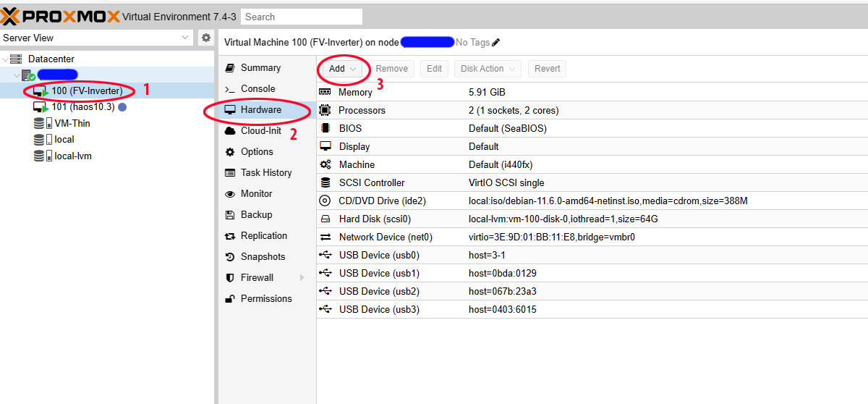Select the SCSI Controller row
This screenshot has width=868, height=404.
pos(592,183)
